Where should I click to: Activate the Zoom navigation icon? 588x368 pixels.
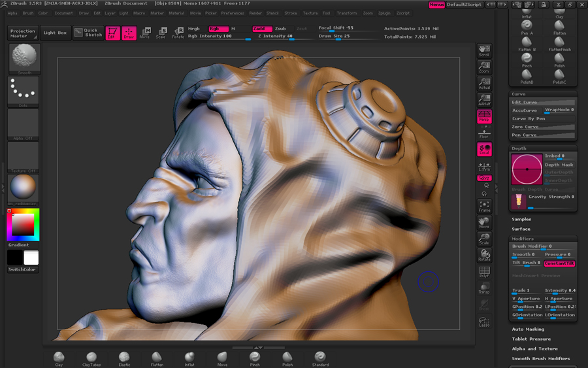click(484, 67)
